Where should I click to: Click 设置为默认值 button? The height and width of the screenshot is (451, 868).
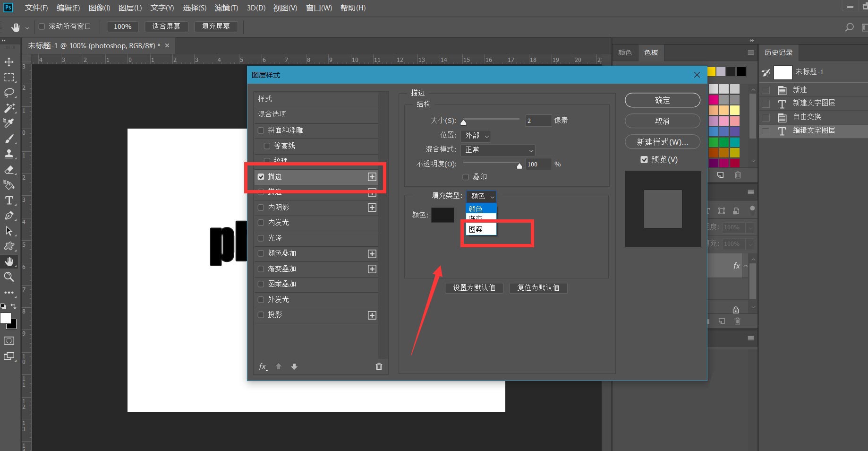coord(474,288)
